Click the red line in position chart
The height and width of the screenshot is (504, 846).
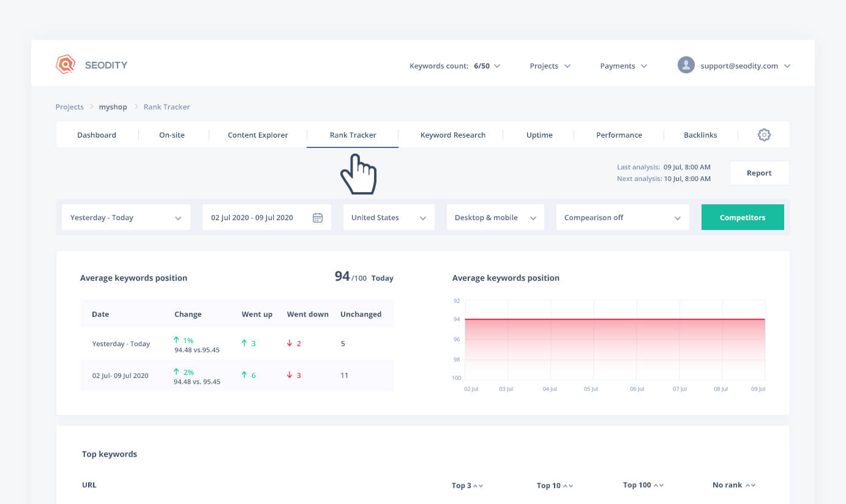615,319
